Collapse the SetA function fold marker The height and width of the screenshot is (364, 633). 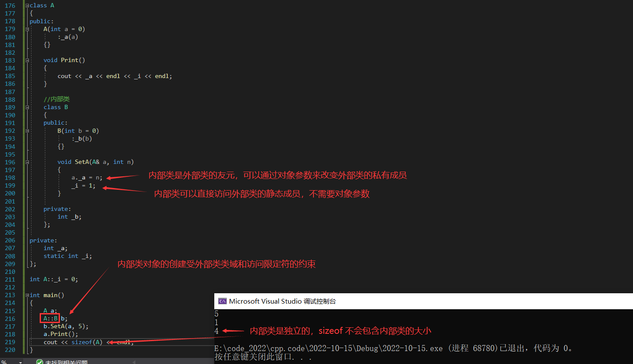pos(27,162)
